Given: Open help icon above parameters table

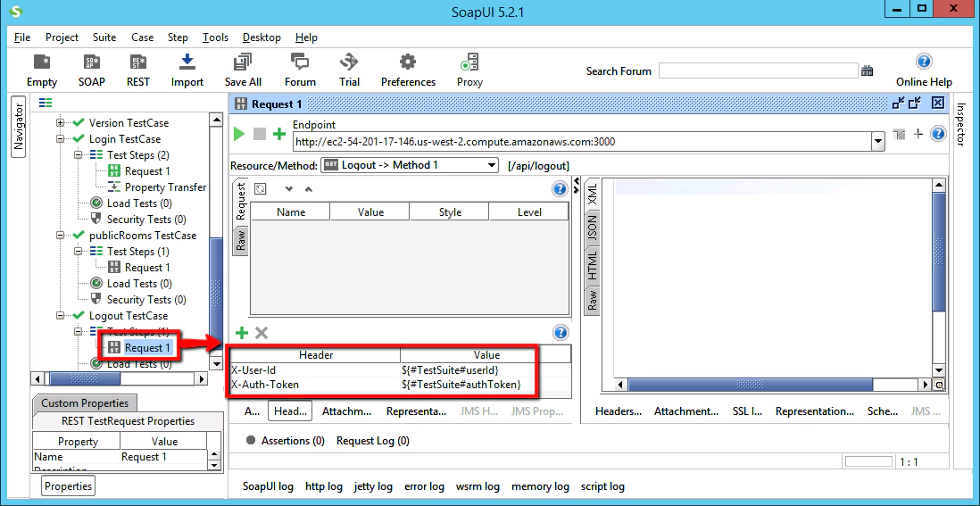Looking at the screenshot, I should point(560,188).
